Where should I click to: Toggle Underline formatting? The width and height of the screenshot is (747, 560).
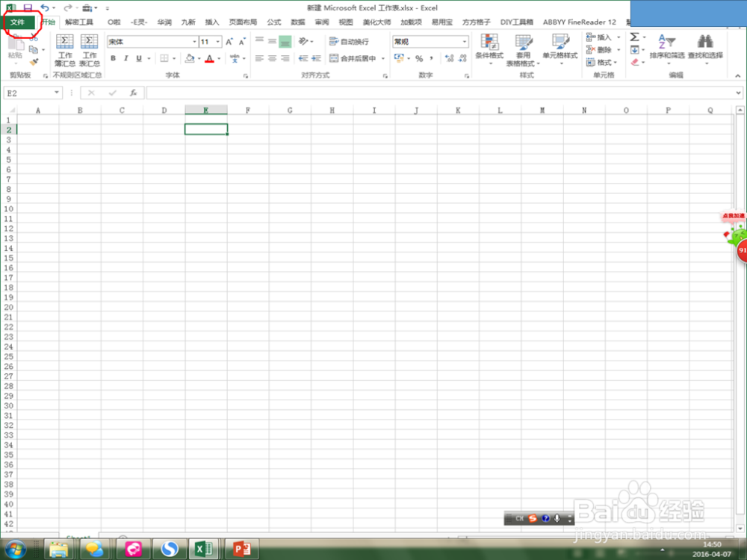(139, 58)
